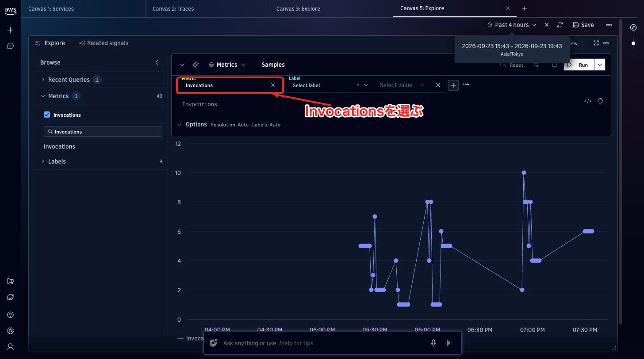Click the plus icon in the left sidebar
The image size is (644, 359).
[x=11, y=30]
